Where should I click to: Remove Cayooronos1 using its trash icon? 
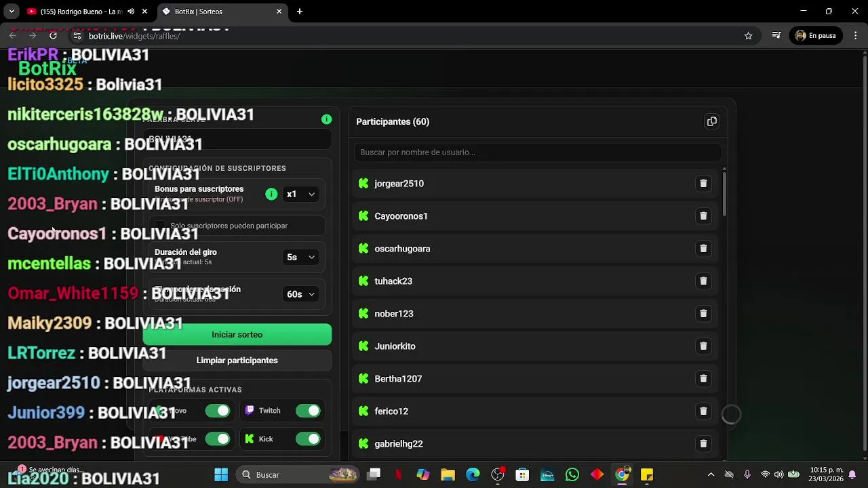coord(703,216)
